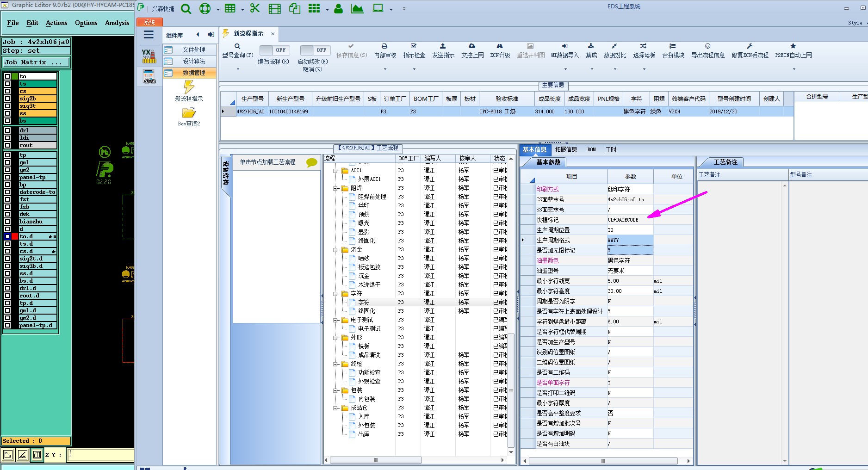This screenshot has width=868, height=470.
Task: Collapse the 沉金 folder in process tree
Action: 335,250
